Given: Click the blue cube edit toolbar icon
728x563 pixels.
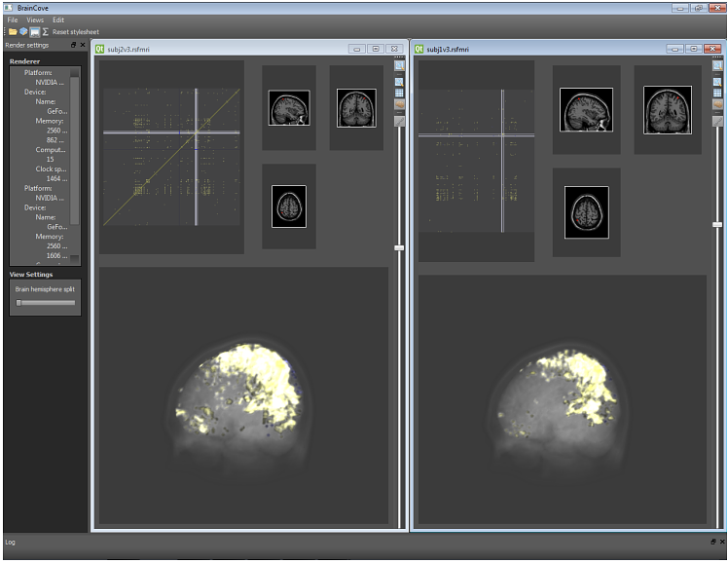Looking at the screenshot, I should [23, 32].
